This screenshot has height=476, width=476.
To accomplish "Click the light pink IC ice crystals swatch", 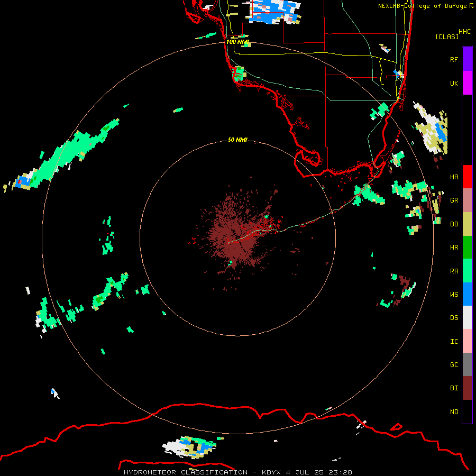I will [467, 341].
